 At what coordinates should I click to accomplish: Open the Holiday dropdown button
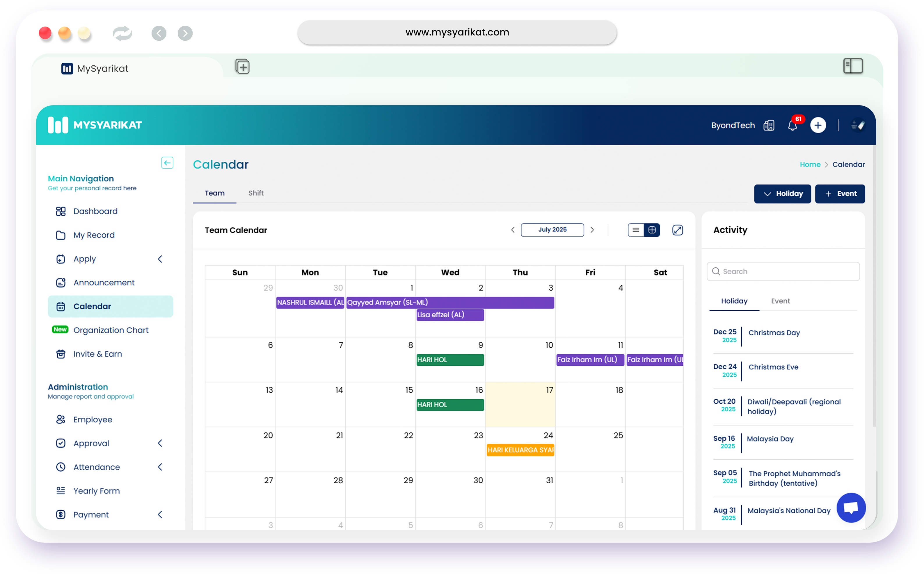(782, 194)
